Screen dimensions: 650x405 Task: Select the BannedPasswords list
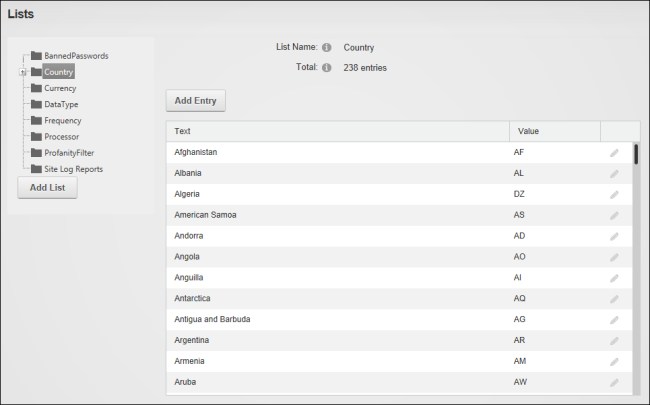(76, 56)
